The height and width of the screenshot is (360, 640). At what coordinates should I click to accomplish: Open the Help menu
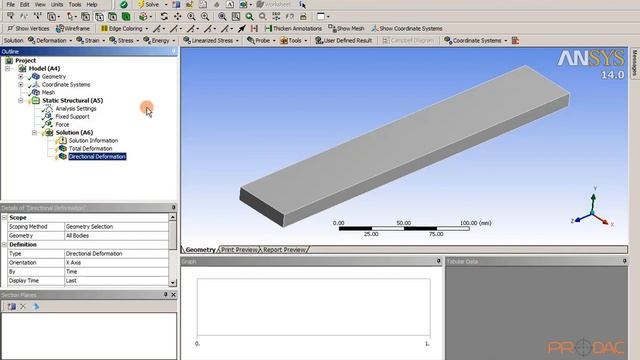(x=92, y=4)
